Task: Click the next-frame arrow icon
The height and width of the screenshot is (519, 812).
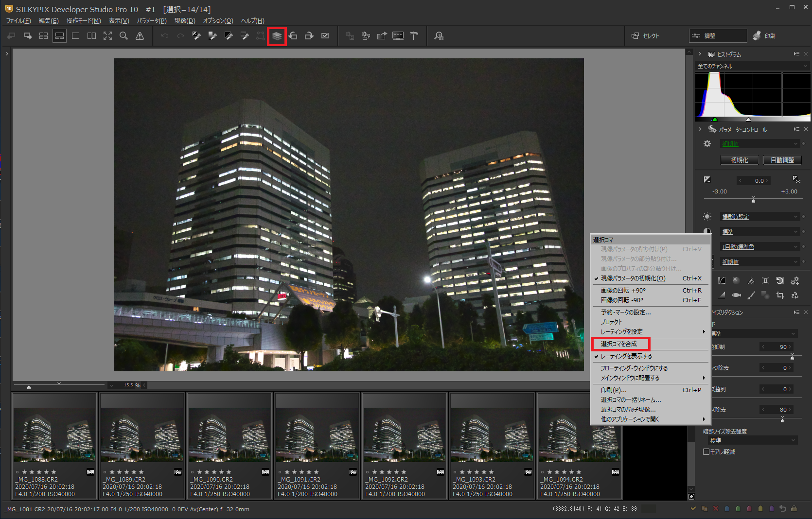Action: coord(28,36)
